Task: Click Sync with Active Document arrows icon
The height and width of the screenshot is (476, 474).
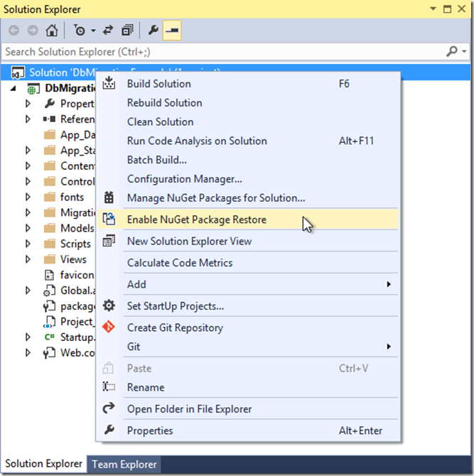Action: tap(108, 31)
